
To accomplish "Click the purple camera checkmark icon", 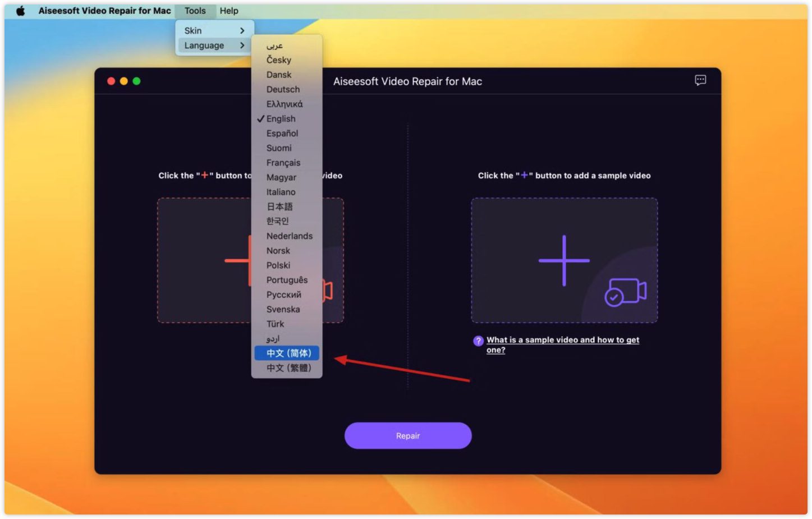I will pos(625,292).
